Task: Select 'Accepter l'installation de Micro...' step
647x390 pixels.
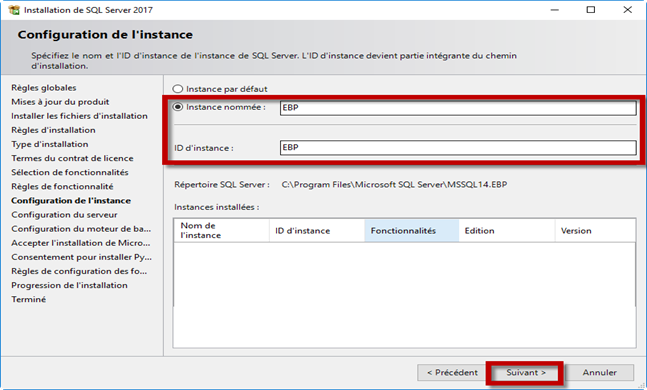Action: point(80,243)
